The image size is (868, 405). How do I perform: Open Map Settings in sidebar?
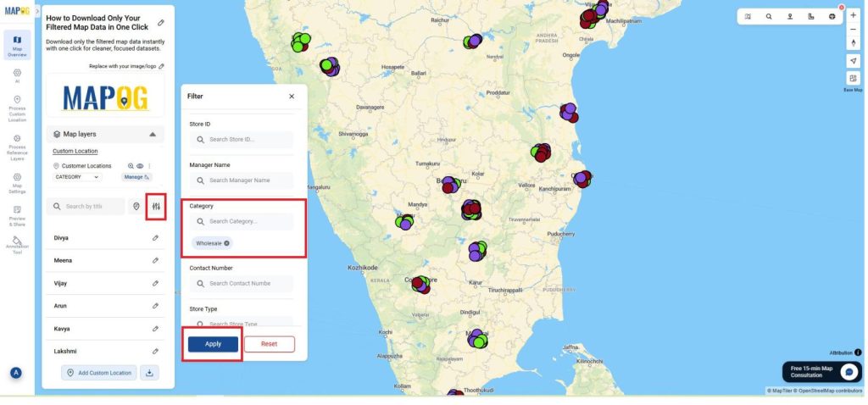(17, 183)
